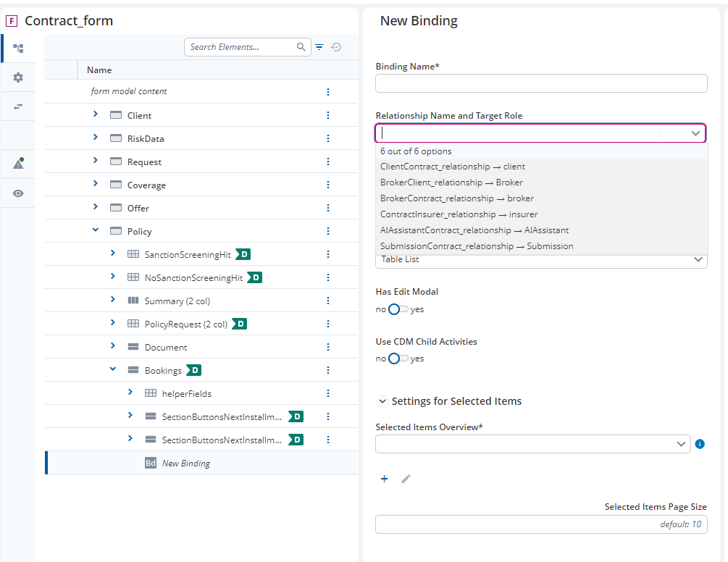Open the RiskData row options menu
Screen dimensions: 728x562
click(x=328, y=138)
